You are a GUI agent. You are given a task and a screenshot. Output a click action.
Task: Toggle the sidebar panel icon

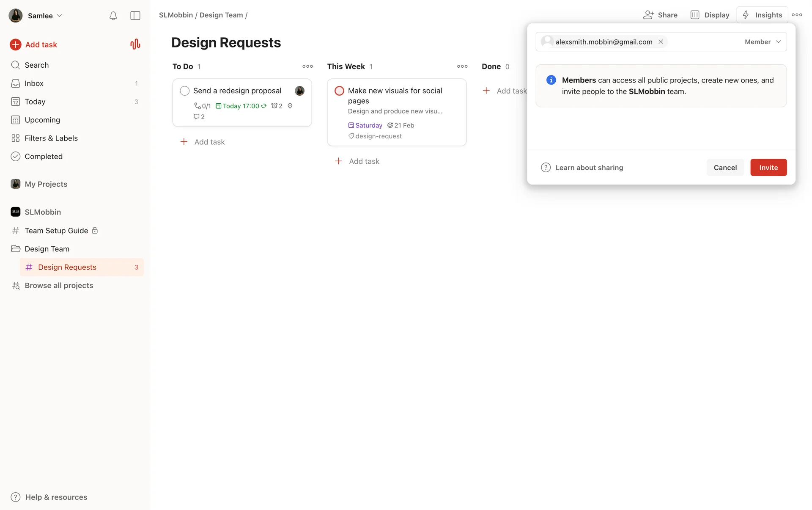coord(135,16)
